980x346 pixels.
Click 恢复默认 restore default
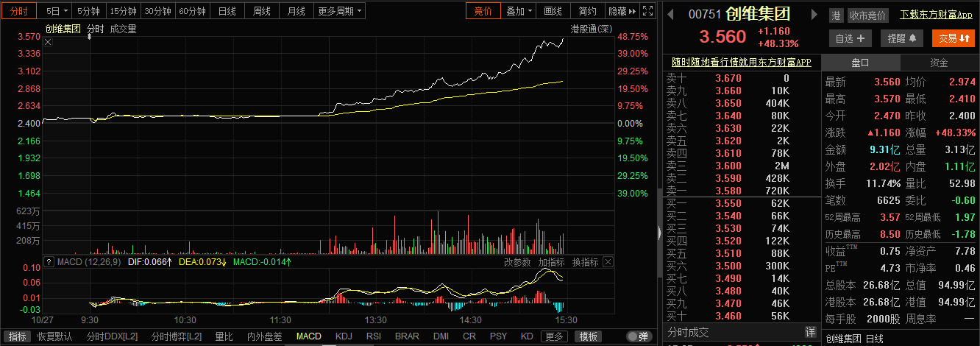(x=54, y=336)
